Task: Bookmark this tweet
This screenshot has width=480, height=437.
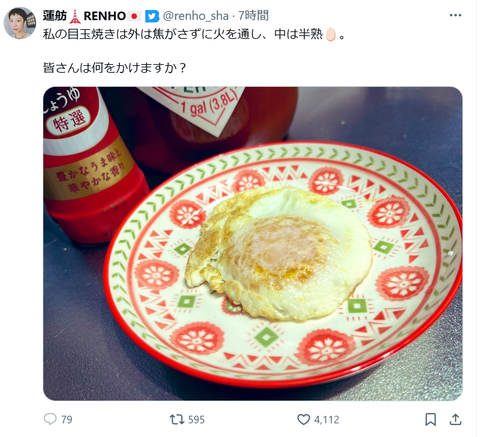Action: 430,419
